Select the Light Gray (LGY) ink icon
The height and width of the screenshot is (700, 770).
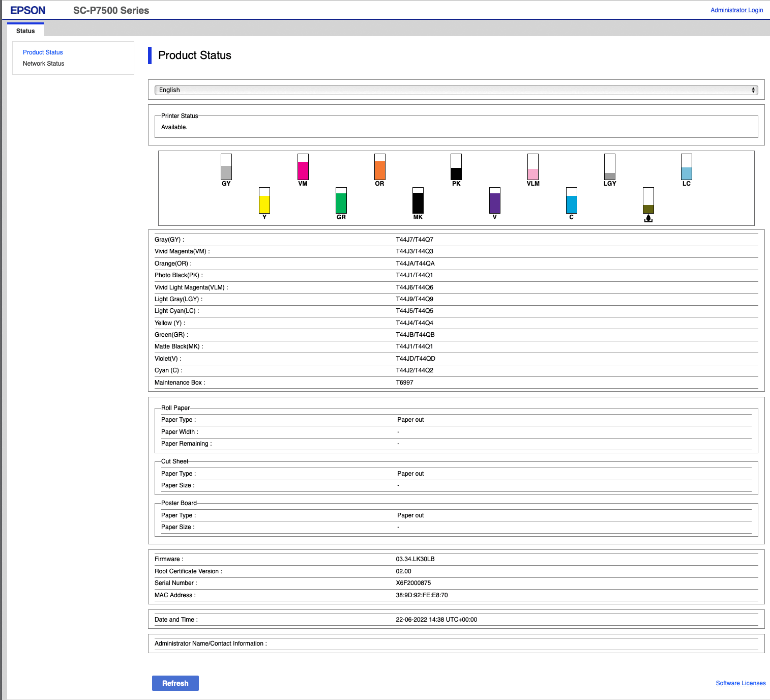[610, 167]
